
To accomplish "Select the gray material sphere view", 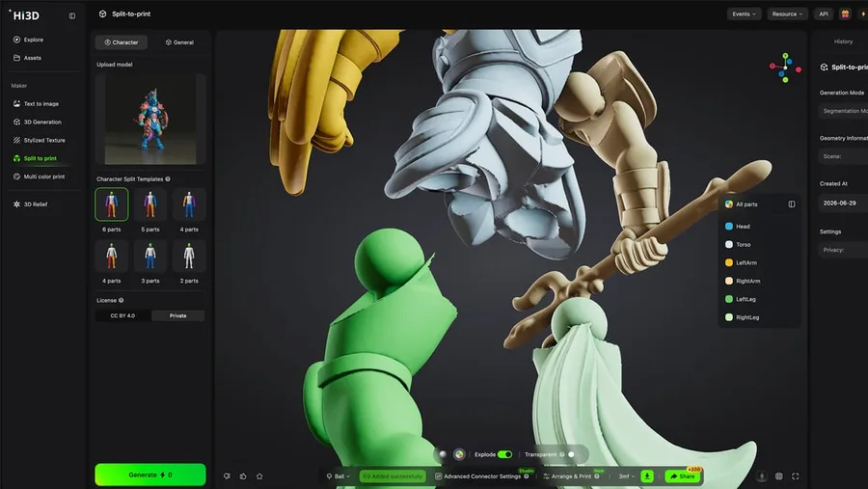I will (x=443, y=454).
